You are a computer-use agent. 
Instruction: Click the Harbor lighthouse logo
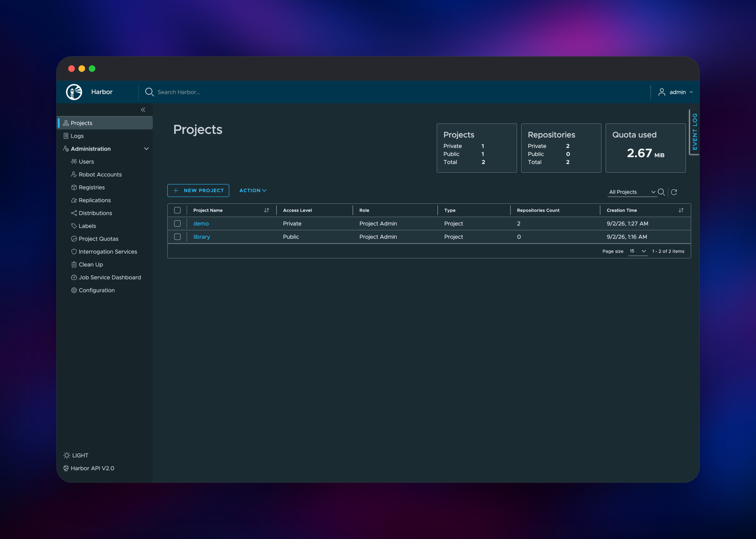tap(74, 92)
